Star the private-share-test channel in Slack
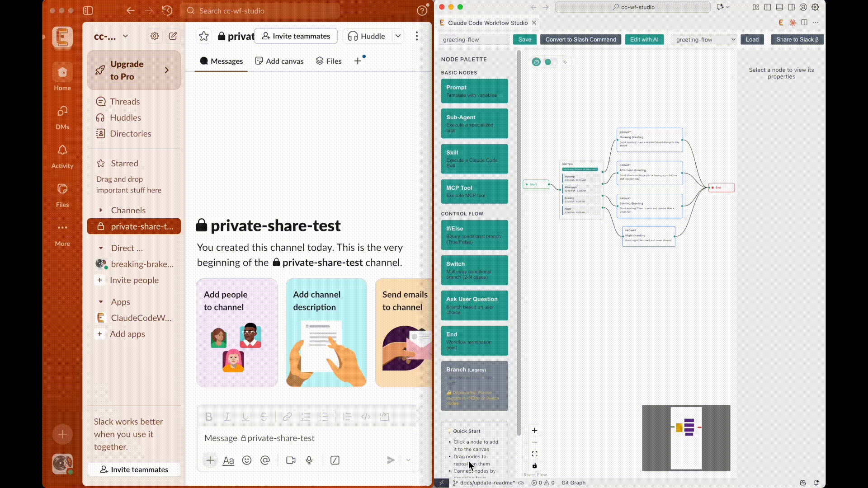This screenshot has height=488, width=868. 204,36
